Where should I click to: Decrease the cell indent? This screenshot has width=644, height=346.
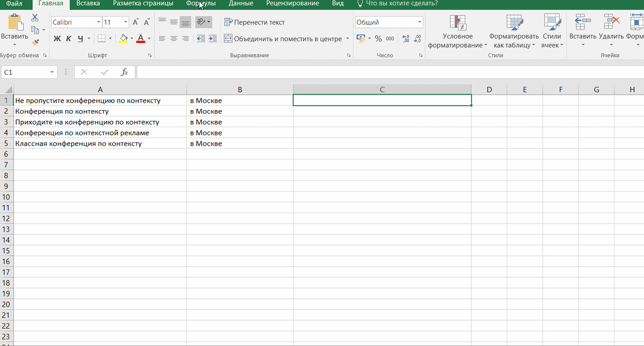(x=201, y=39)
